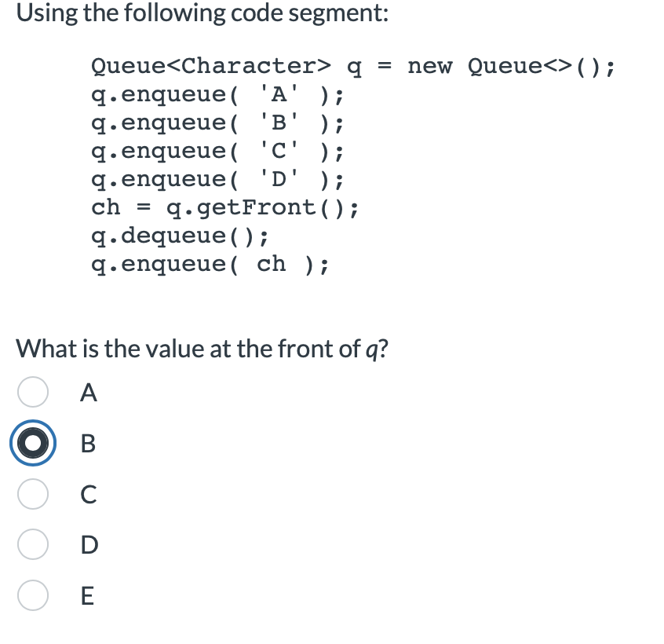The width and height of the screenshot is (664, 644).
Task: Click the answer label E
Action: pyautogui.click(x=86, y=596)
